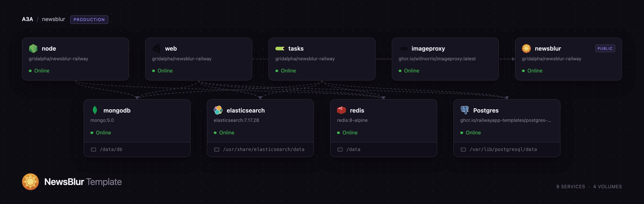Open the A3A workspace breadcrumb
Screen dimensions: 644x204
tap(28, 19)
